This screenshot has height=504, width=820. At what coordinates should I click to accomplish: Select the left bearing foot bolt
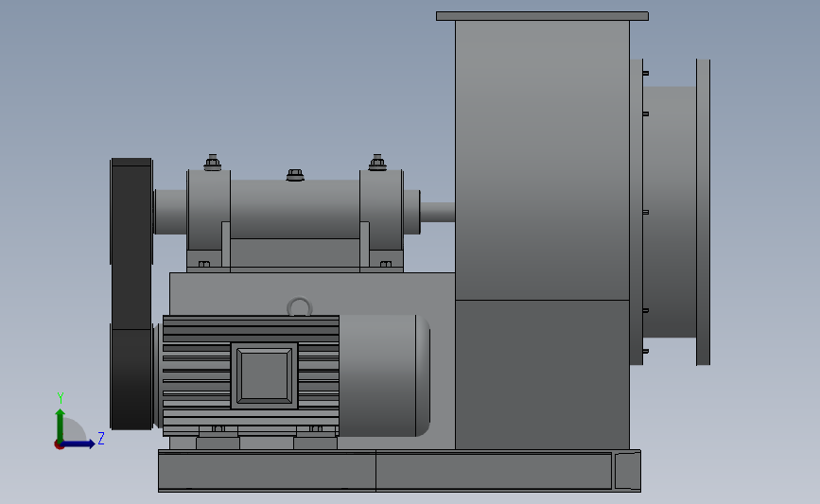click(204, 264)
